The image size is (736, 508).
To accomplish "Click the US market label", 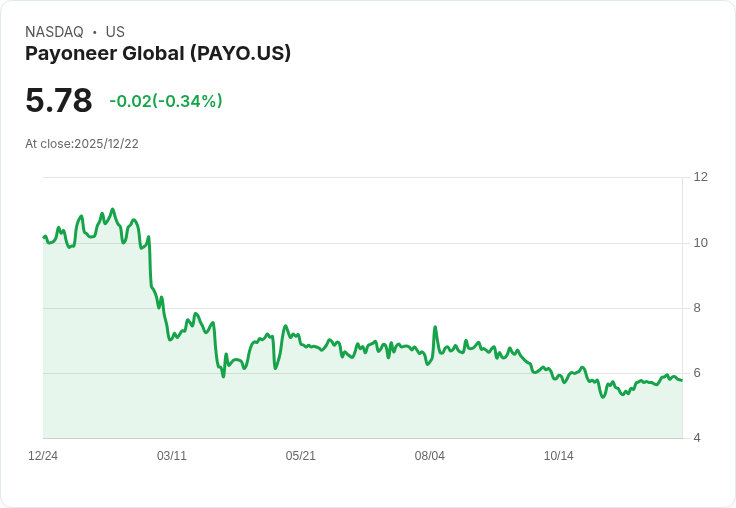I will click(x=115, y=32).
